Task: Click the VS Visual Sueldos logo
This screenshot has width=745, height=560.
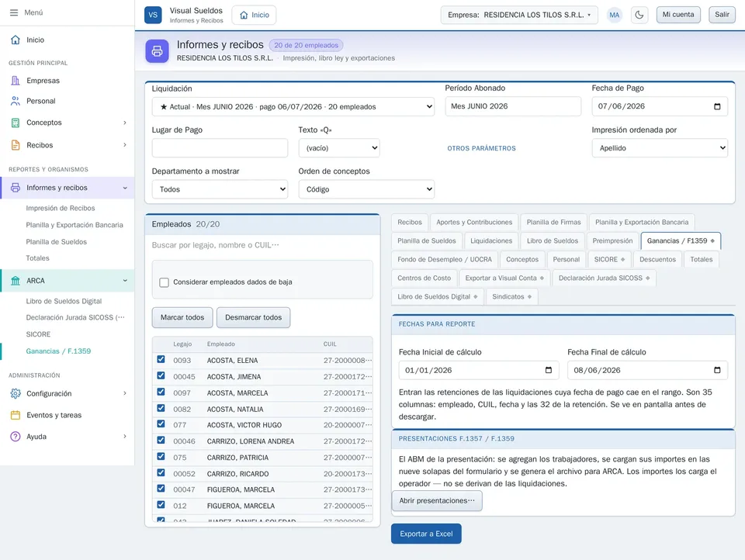Action: point(153,15)
